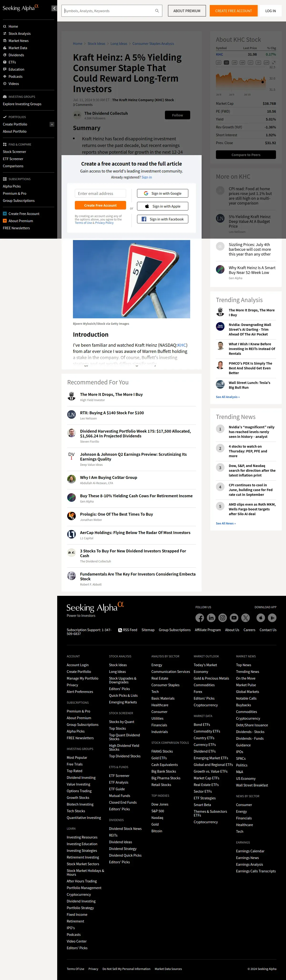Click RSS Feed icon link in footer
Screen dimensions: 286x980
(128, 630)
